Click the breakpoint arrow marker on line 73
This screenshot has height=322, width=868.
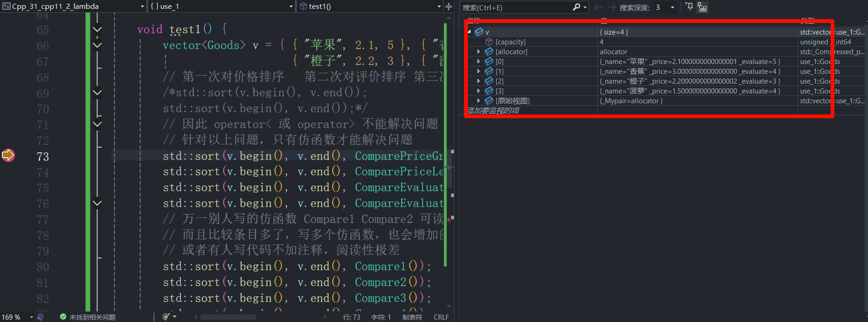[x=8, y=155]
